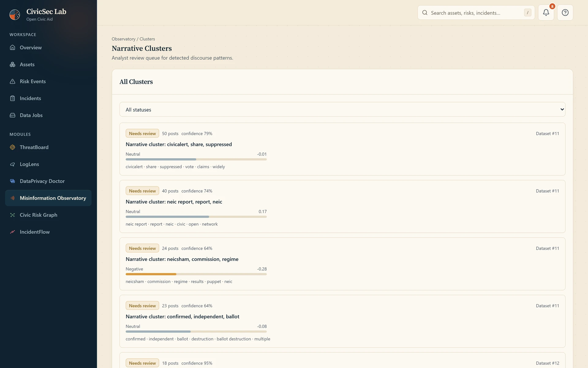Click sentiment bar scoring -0.08
The image size is (588, 368).
tap(196, 331)
